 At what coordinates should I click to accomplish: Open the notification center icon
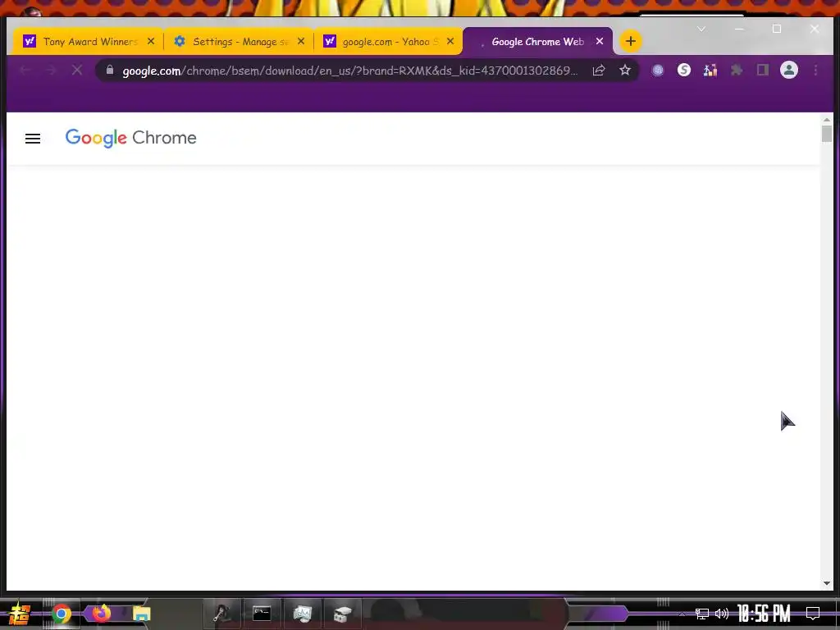[x=813, y=613]
